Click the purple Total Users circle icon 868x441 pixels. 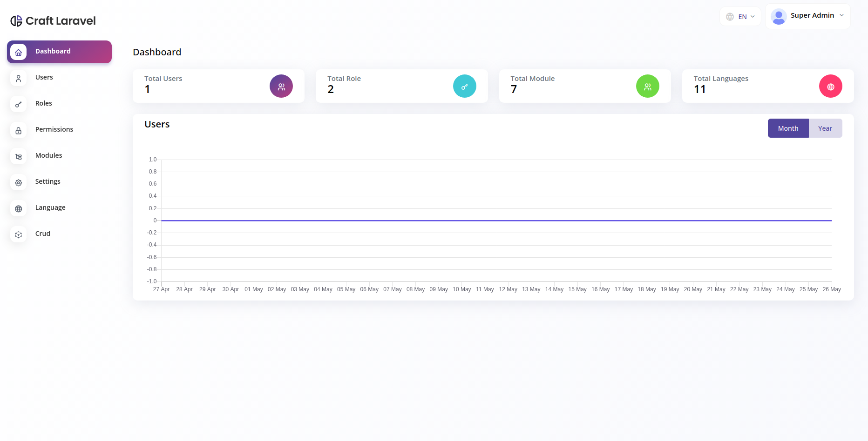[x=281, y=86]
